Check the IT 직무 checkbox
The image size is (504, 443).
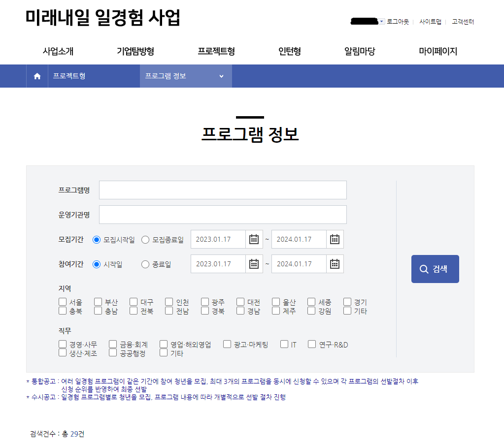(x=283, y=344)
